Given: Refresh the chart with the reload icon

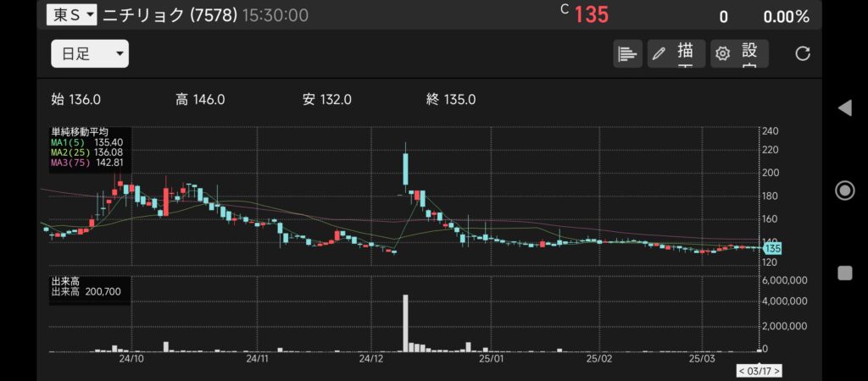Looking at the screenshot, I should tap(803, 54).
